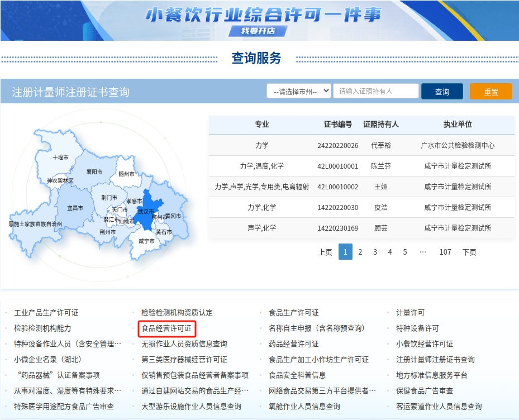Open the city selection dropdown
519x420 pixels.
click(x=299, y=91)
